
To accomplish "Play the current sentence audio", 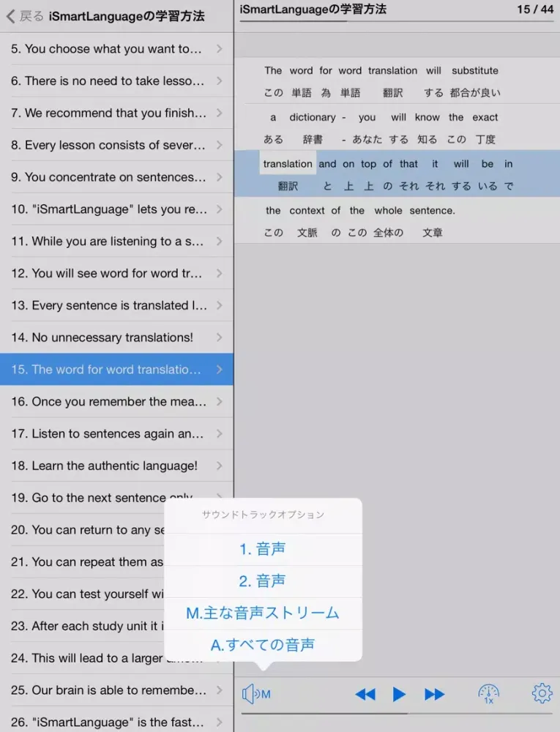I will 399,695.
